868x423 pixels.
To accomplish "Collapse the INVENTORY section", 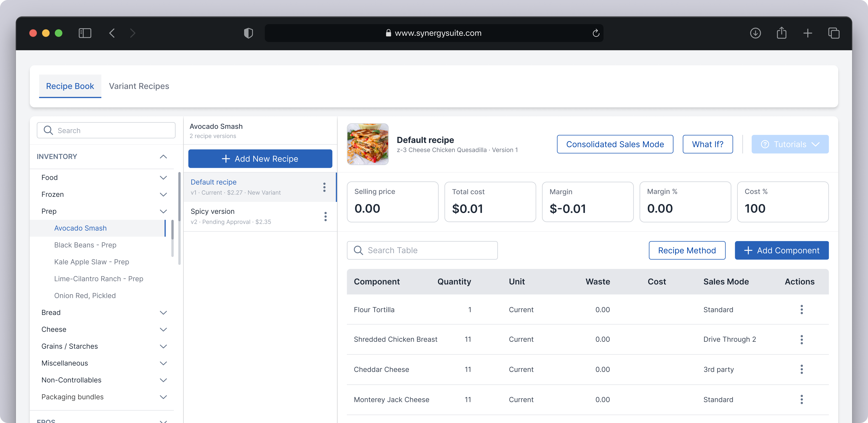I will coord(163,156).
